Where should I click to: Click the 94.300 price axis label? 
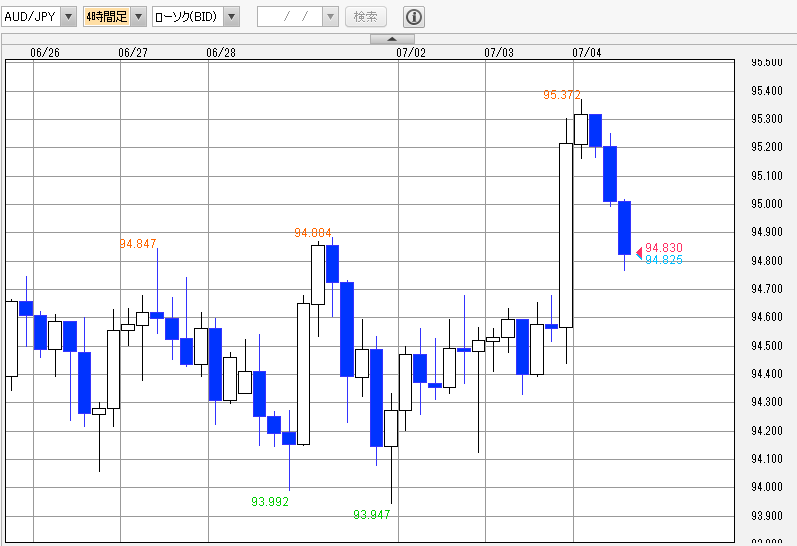tap(767, 402)
